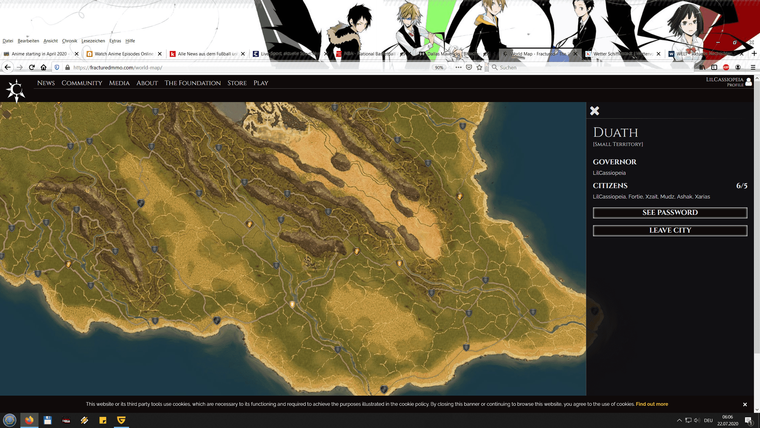Click the Fractured logo icon
The height and width of the screenshot is (428, 760).
(15, 91)
